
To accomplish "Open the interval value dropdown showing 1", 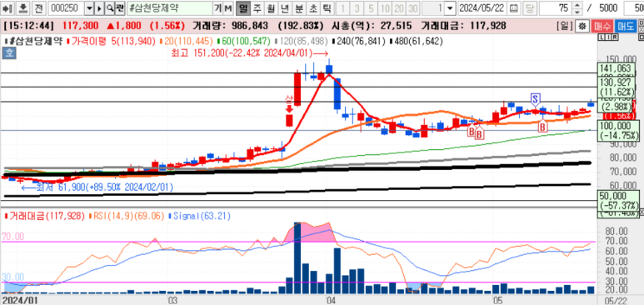I will (x=450, y=7).
